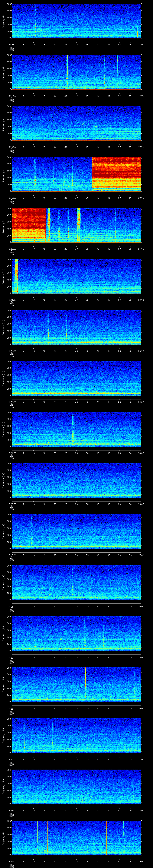
Task: Click the '8:27:00' start time label
Action: (12, 606)
